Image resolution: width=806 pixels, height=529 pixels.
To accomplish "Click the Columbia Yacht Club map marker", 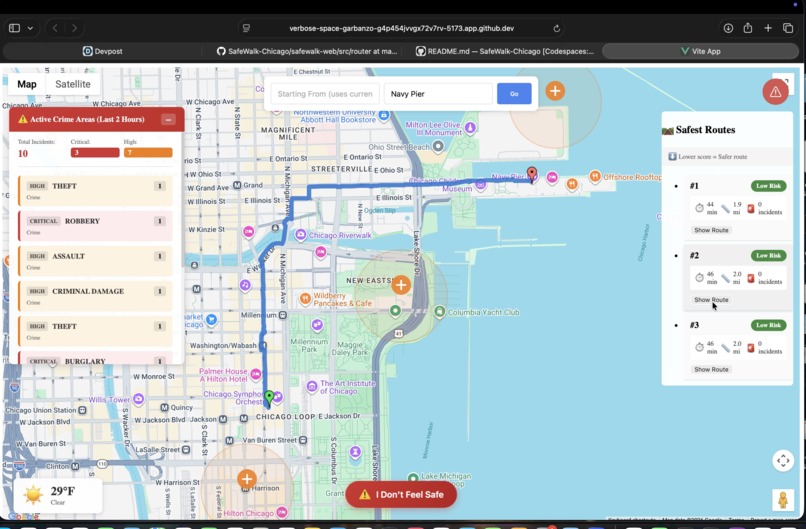I will click(439, 312).
